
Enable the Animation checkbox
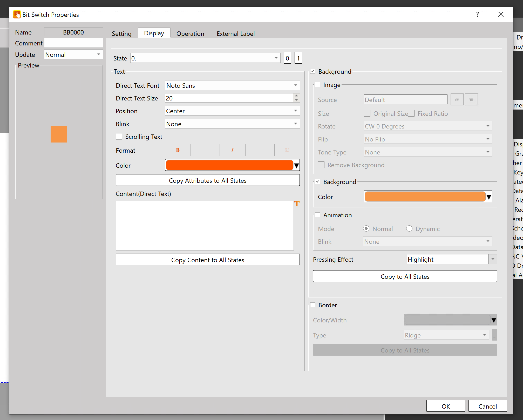click(317, 215)
